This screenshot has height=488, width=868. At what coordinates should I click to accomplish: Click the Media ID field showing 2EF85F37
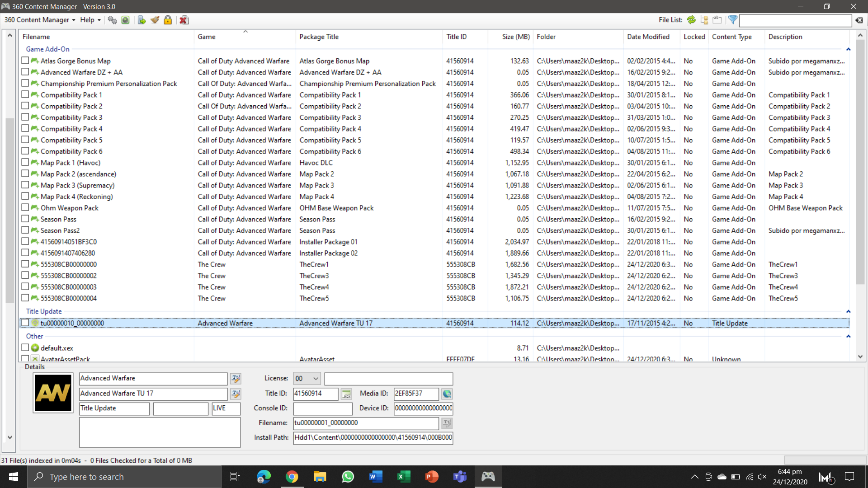point(416,394)
